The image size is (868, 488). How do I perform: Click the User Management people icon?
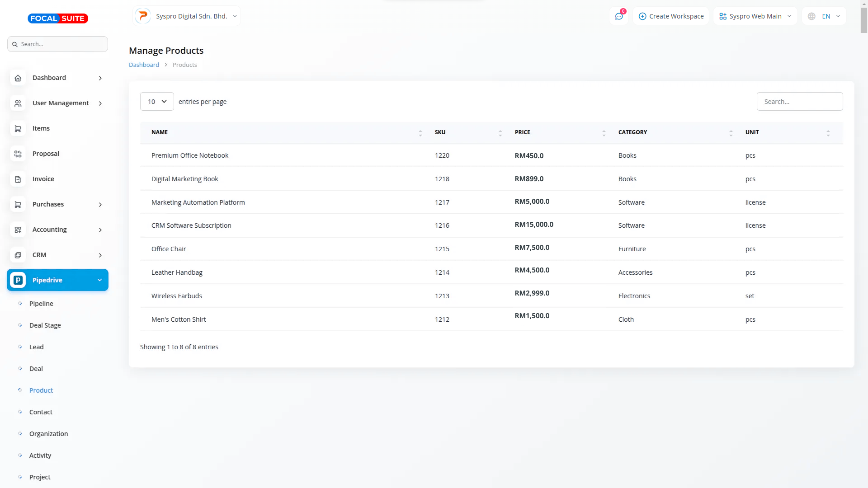pos(18,103)
